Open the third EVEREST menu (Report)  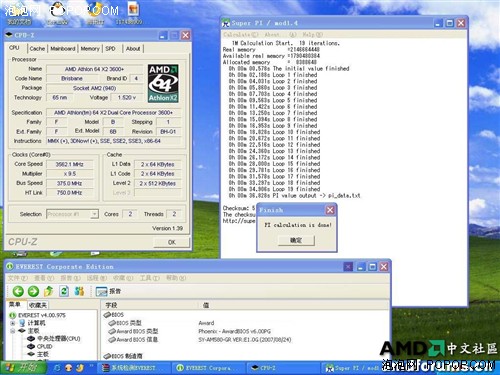point(70,278)
